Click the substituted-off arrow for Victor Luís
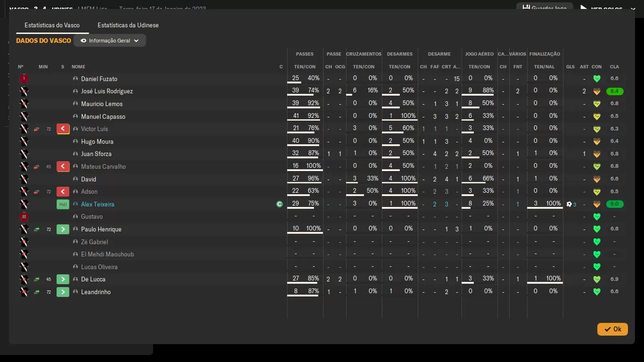The image size is (644, 362). [63, 129]
